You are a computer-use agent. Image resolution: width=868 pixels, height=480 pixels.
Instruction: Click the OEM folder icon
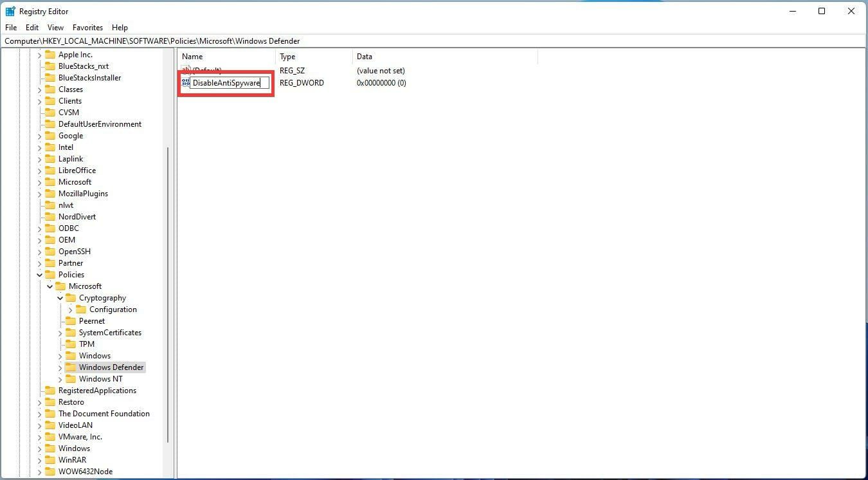click(50, 240)
